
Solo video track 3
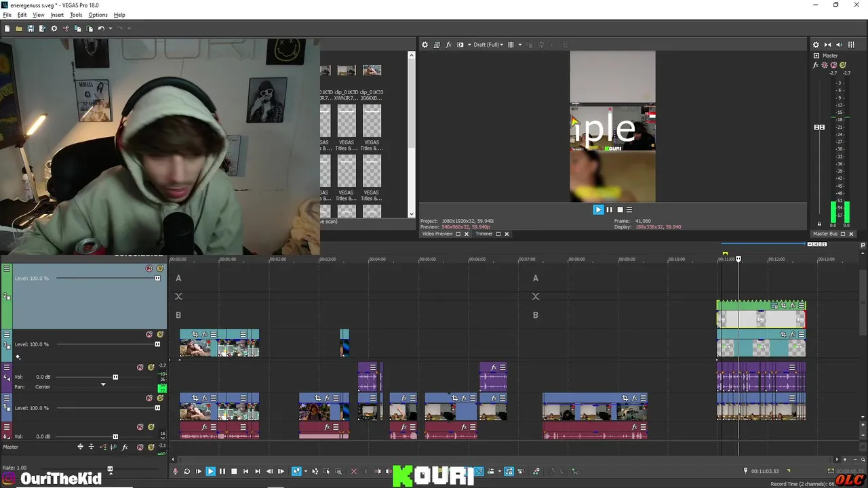[x=160, y=334]
